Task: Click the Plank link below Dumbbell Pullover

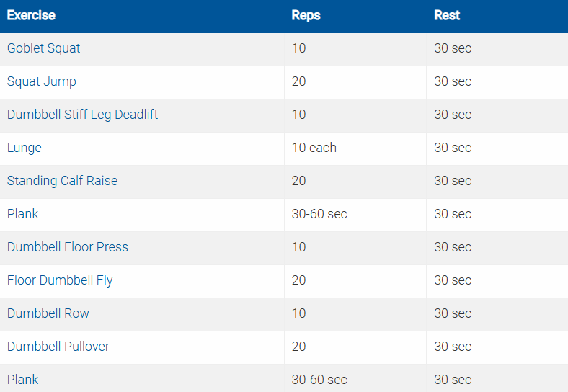Action: [23, 380]
